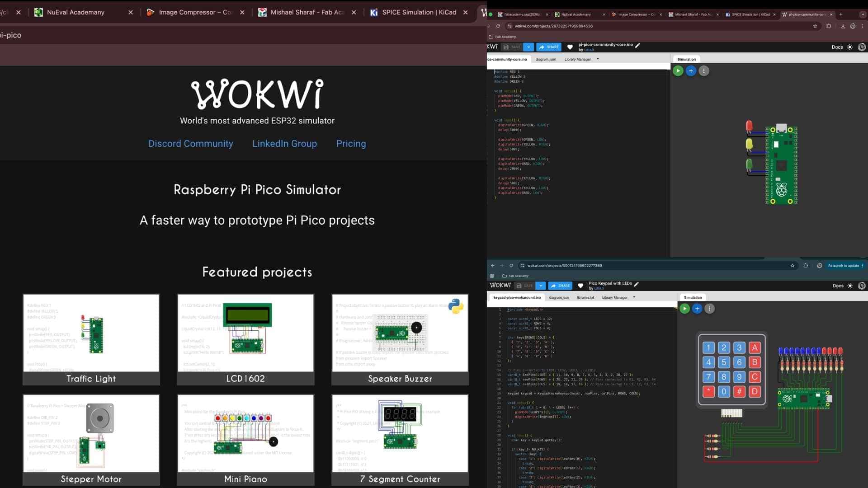Open libraries.txt tab
The image size is (868, 488).
(585, 297)
